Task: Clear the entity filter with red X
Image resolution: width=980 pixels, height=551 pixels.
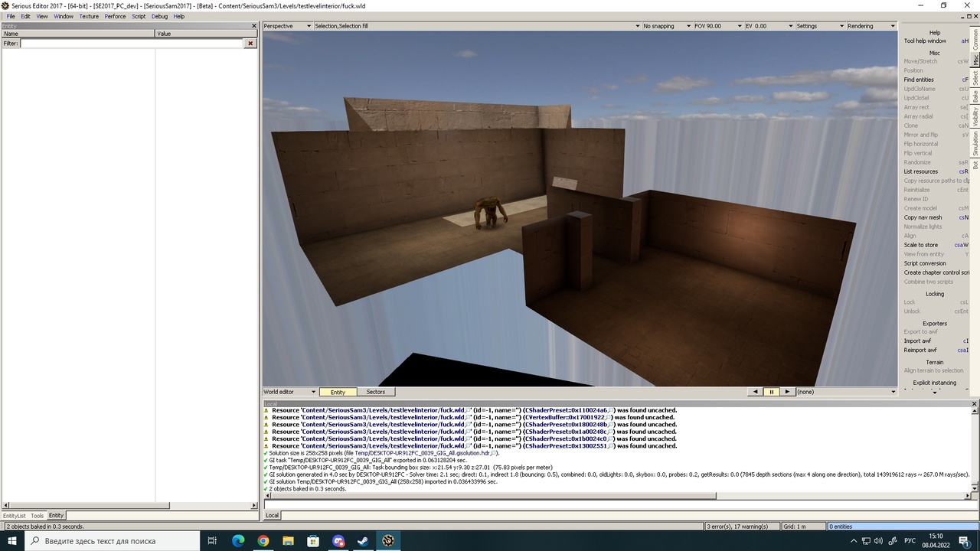Action: click(250, 44)
